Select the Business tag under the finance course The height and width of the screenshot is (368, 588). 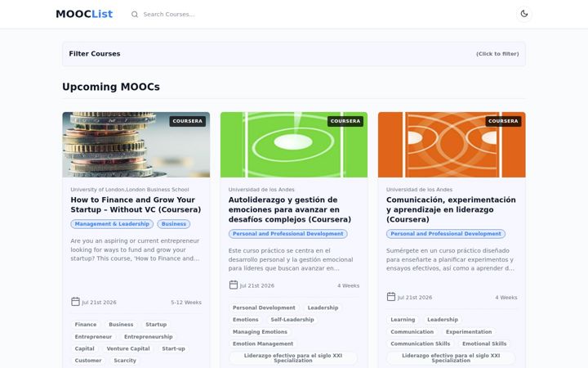tap(121, 325)
